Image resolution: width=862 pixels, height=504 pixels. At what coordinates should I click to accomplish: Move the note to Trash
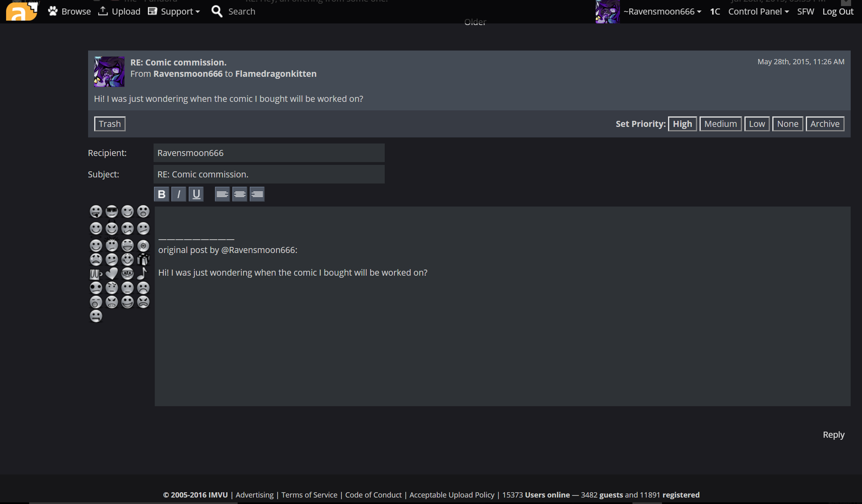(110, 124)
